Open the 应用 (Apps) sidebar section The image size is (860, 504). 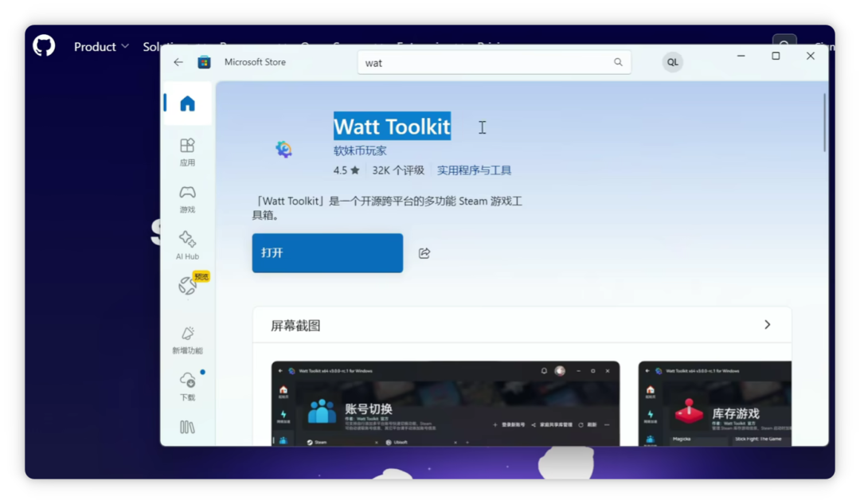click(x=187, y=150)
